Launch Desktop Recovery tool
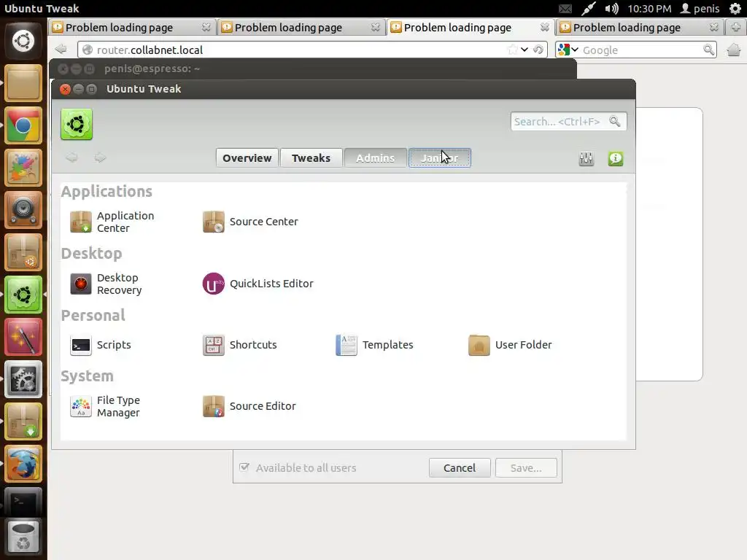The height and width of the screenshot is (560, 747). click(x=106, y=284)
